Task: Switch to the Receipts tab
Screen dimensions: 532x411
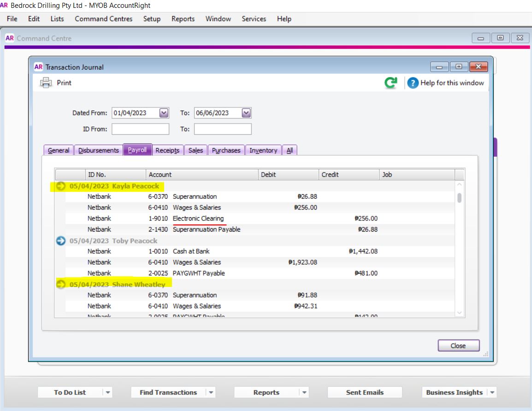Action: (x=167, y=150)
